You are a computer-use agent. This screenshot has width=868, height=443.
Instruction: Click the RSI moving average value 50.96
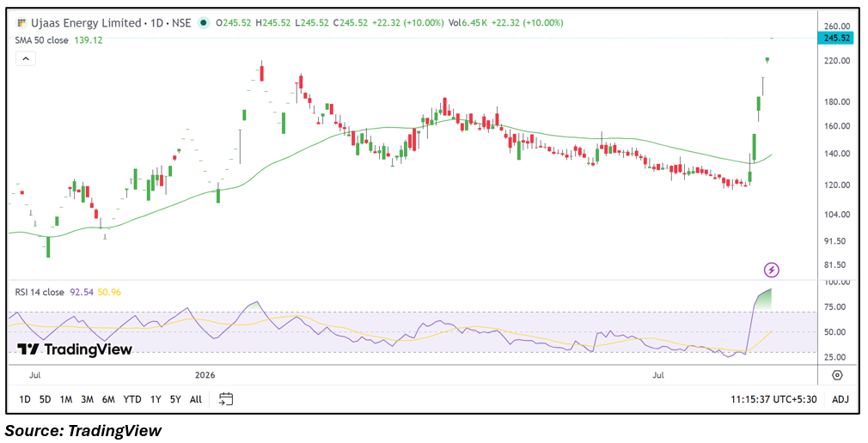[110, 292]
